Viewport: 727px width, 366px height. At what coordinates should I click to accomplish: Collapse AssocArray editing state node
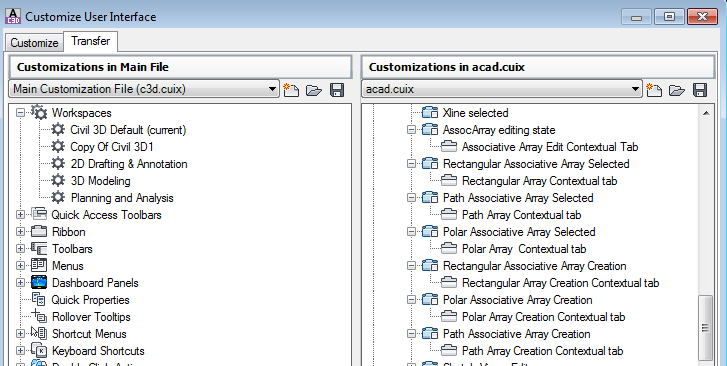(x=411, y=130)
